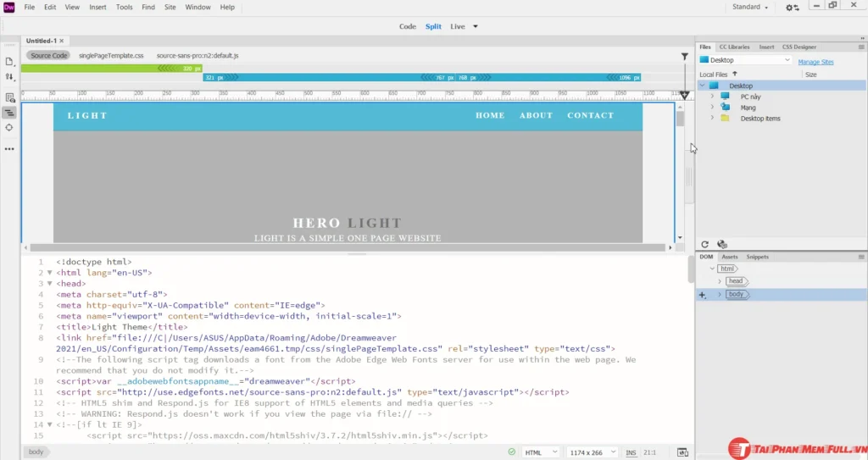Viewport: 868px width, 460px height.
Task: Click the plus add element icon beside body
Action: point(702,295)
